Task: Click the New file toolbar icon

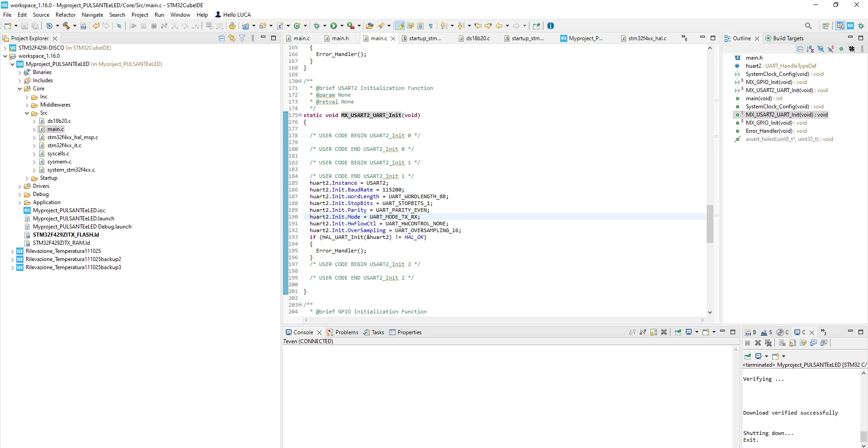Action: (x=8, y=26)
